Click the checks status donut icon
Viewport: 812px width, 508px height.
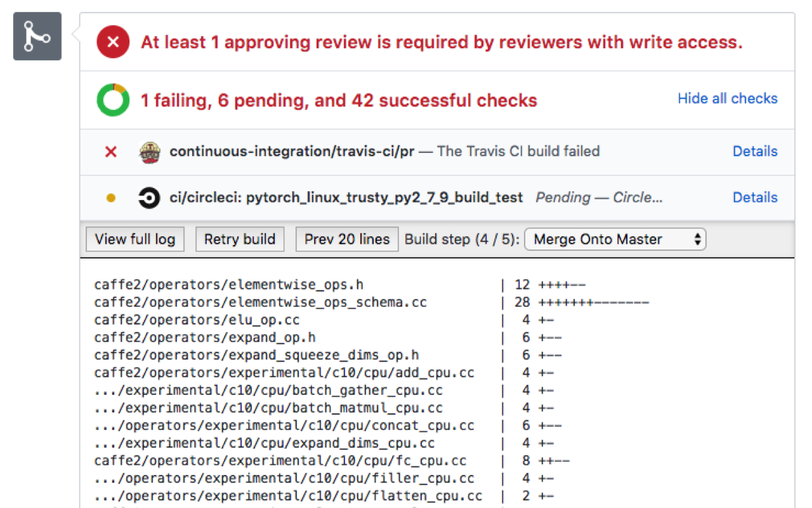coord(113,100)
